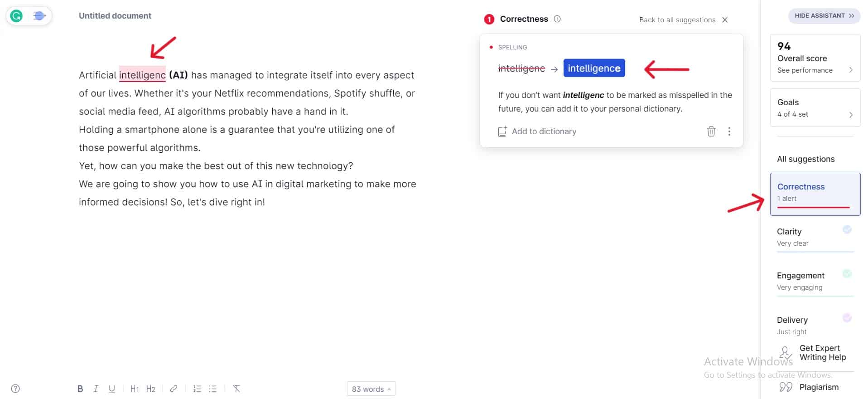The image size is (868, 399).
Task: Apply Heading 1 style with the H1 button
Action: [135, 389]
